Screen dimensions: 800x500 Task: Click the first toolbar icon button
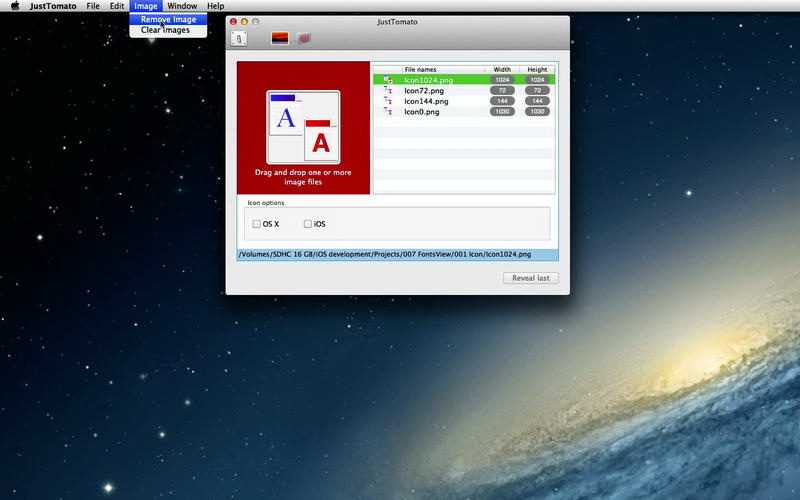(239, 38)
